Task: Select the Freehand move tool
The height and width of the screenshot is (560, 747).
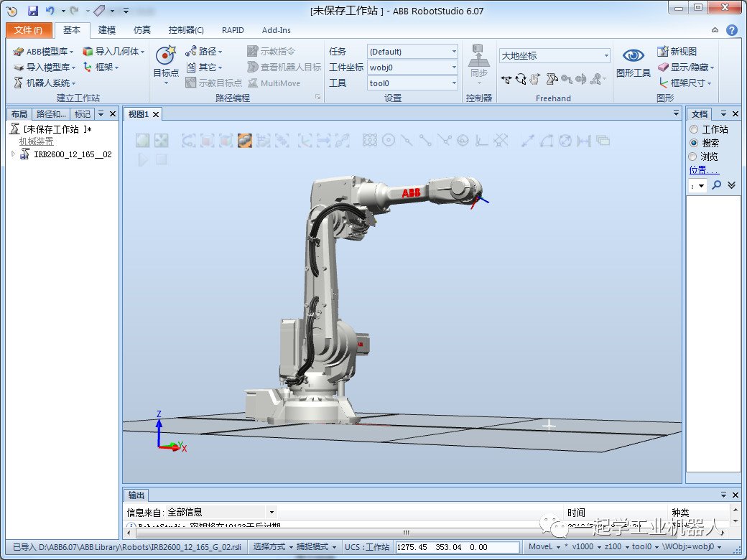Action: [x=506, y=80]
